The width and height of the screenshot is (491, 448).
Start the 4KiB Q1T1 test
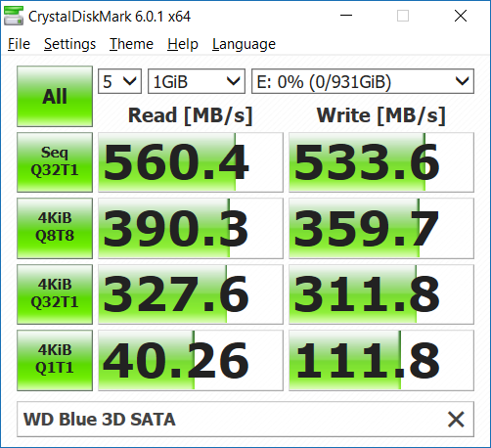[x=55, y=360]
